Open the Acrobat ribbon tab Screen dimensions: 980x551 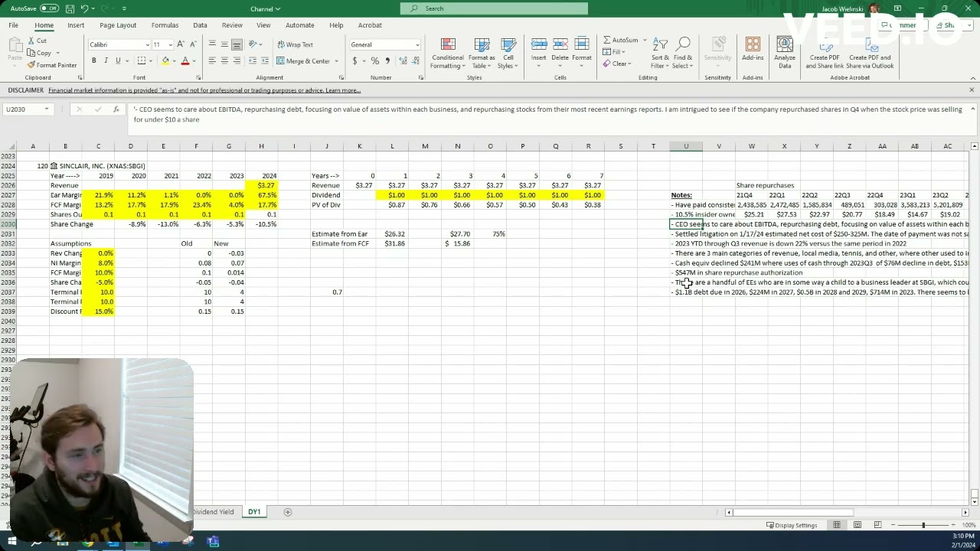click(x=370, y=25)
